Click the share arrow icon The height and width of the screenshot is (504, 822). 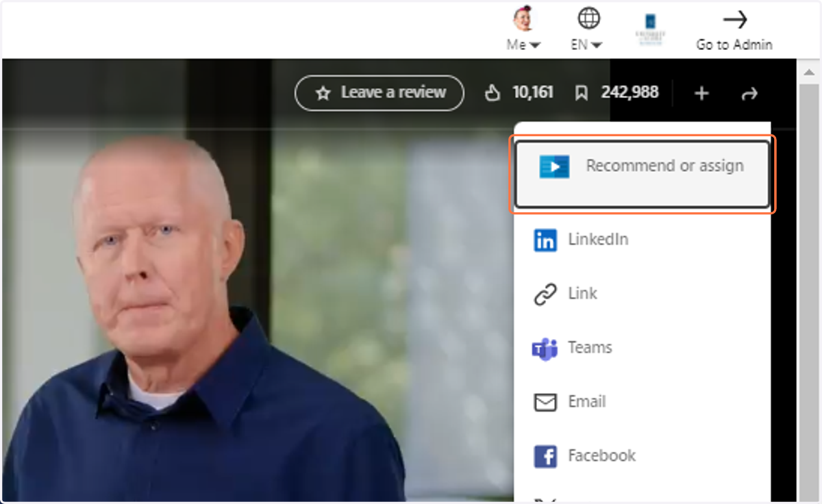pos(750,94)
